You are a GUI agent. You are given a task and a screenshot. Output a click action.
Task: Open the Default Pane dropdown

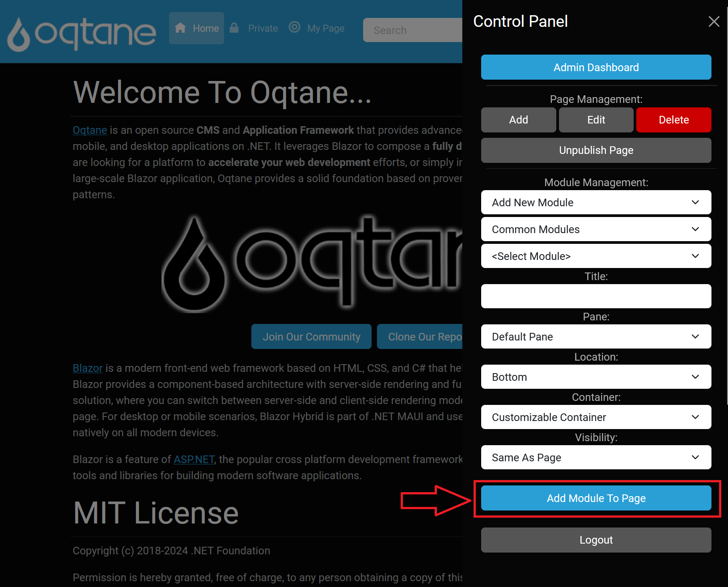(x=596, y=336)
